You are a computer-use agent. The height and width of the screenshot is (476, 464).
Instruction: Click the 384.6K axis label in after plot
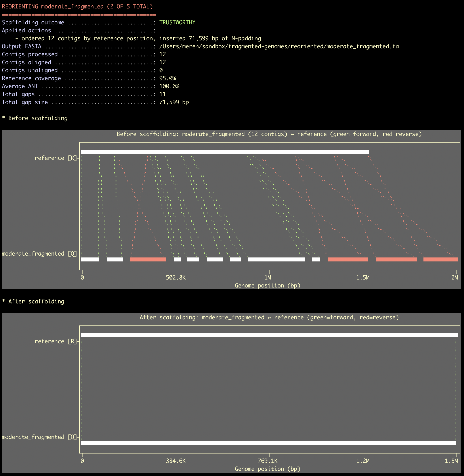(x=176, y=461)
